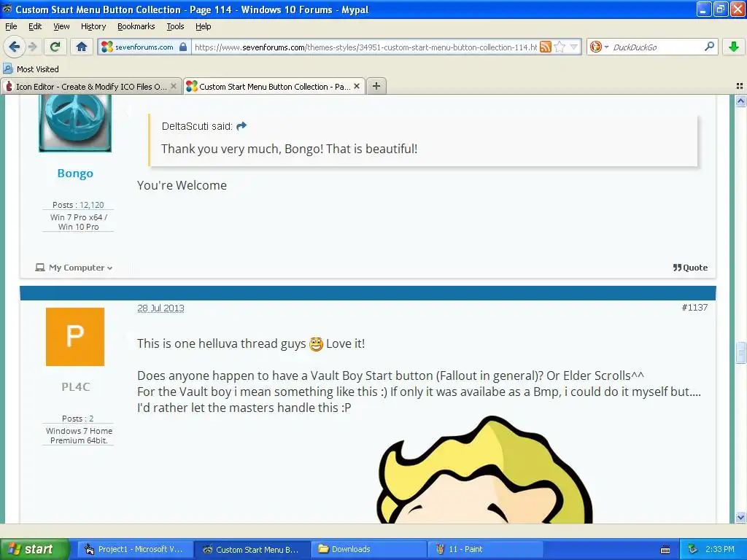This screenshot has width=747, height=560.
Task: Click the list all tabs icon
Action: pyautogui.click(x=740, y=86)
